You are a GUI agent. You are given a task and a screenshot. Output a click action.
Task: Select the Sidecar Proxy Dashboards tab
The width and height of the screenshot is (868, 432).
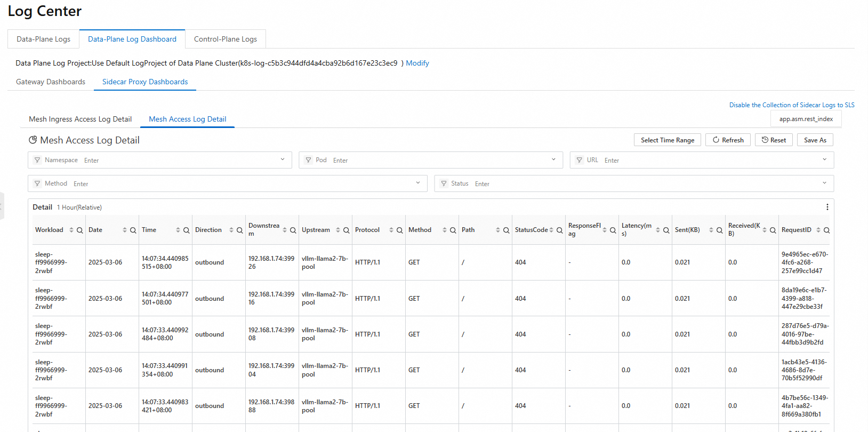tap(145, 82)
